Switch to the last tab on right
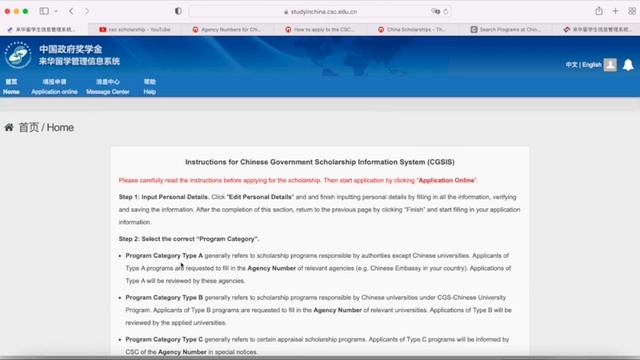 (x=596, y=29)
